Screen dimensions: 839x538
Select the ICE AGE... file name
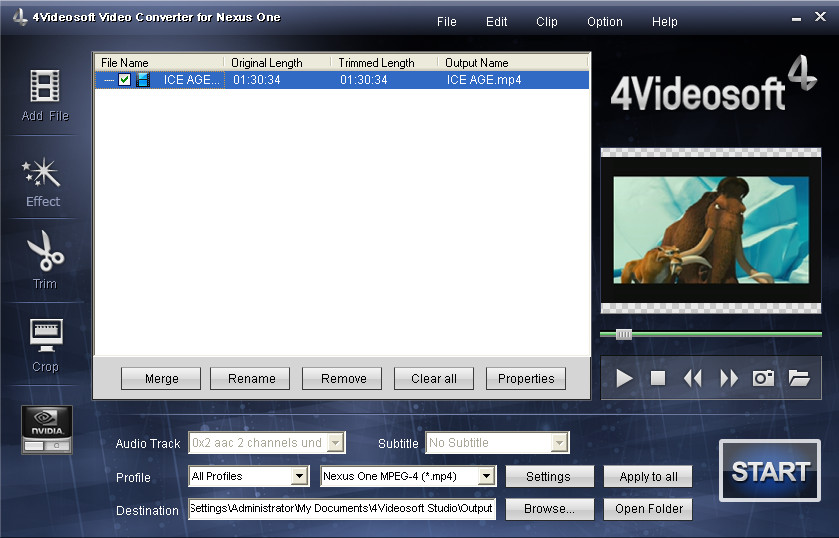(x=192, y=80)
